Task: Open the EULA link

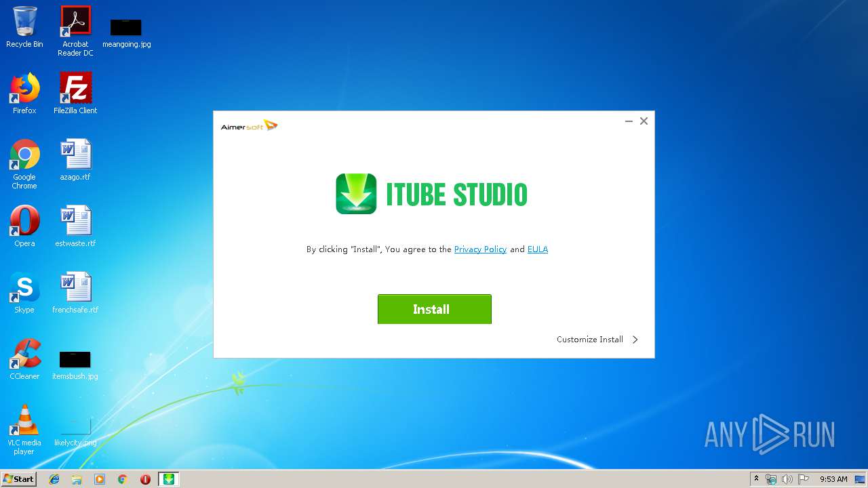Action: point(538,249)
